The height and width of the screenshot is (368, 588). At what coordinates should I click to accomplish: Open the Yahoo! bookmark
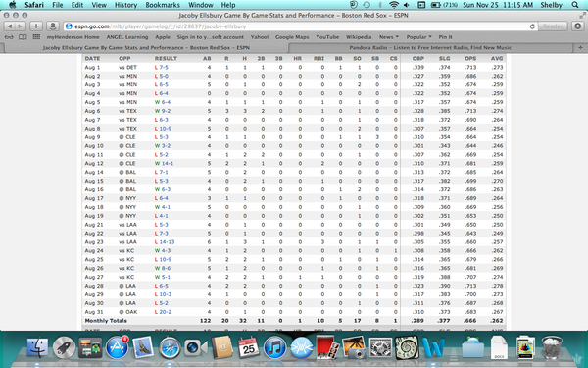coord(260,37)
